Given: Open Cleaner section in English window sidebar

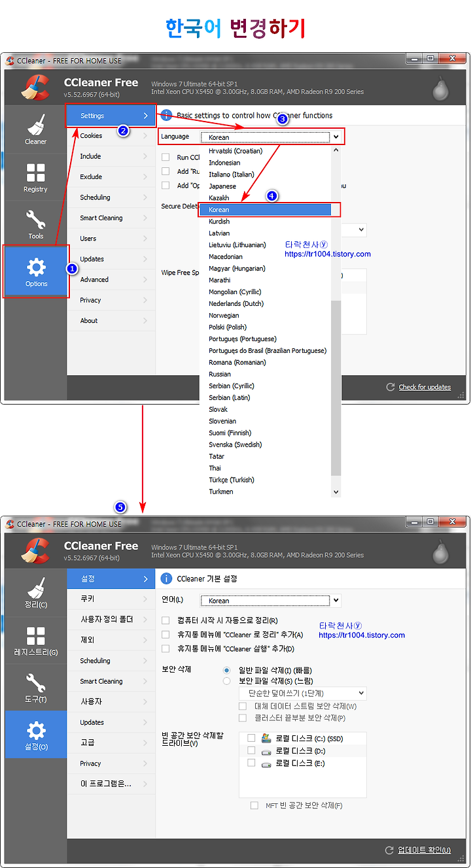Looking at the screenshot, I should tap(35, 129).
